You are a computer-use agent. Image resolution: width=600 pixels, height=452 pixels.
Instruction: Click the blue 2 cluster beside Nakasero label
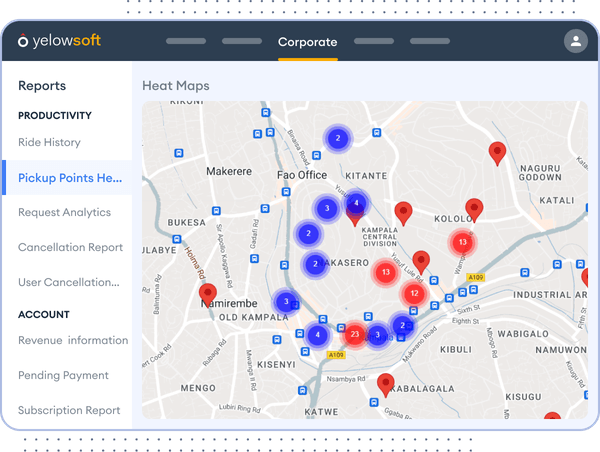point(315,264)
